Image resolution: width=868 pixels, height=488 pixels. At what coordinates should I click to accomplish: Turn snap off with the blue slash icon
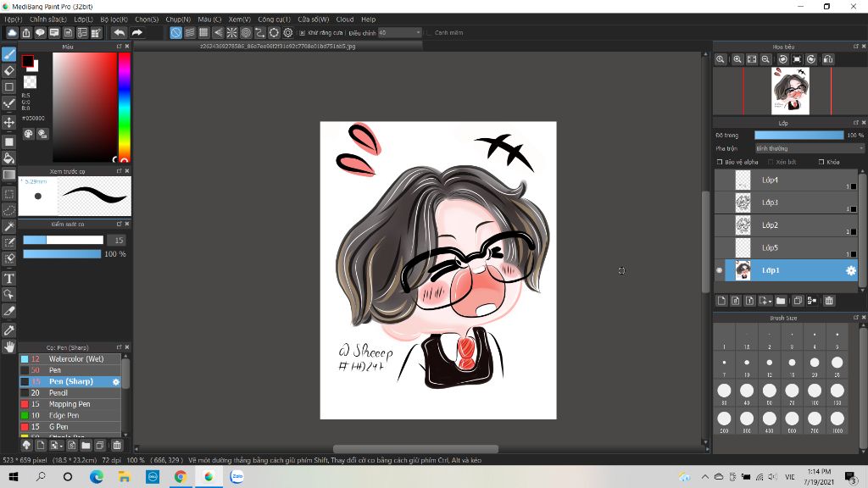pos(176,33)
